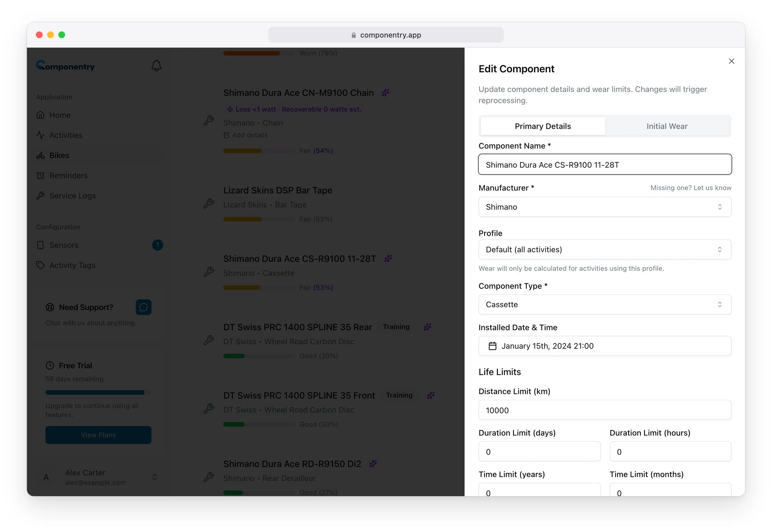
Task: Click the Loss <1 watt recoverable estimate
Action: pos(294,109)
